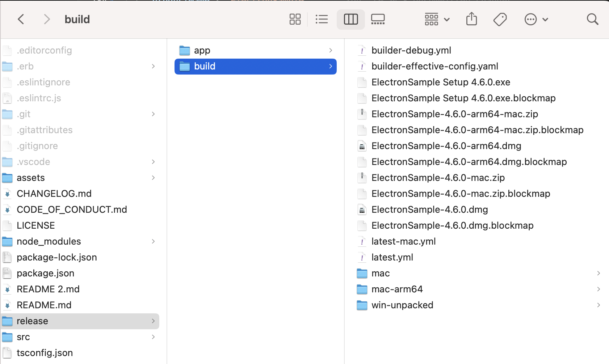Expand the node_modules folder chevron

(154, 241)
